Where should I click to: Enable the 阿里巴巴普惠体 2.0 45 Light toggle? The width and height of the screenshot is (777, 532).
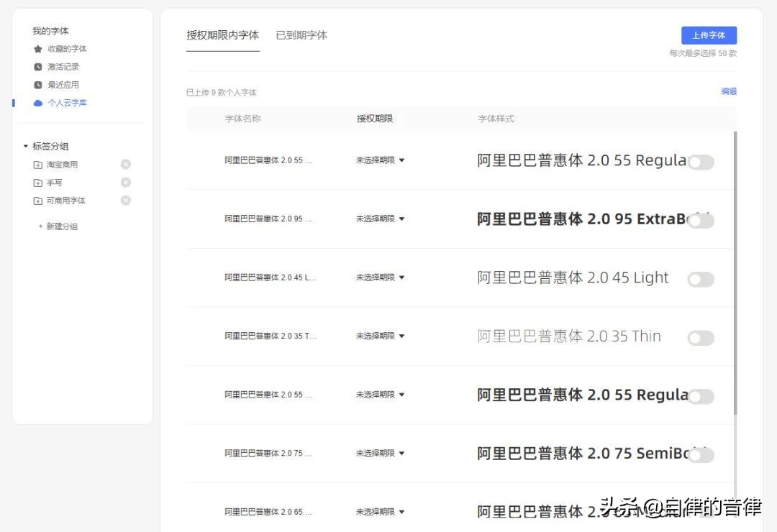pyautogui.click(x=701, y=279)
